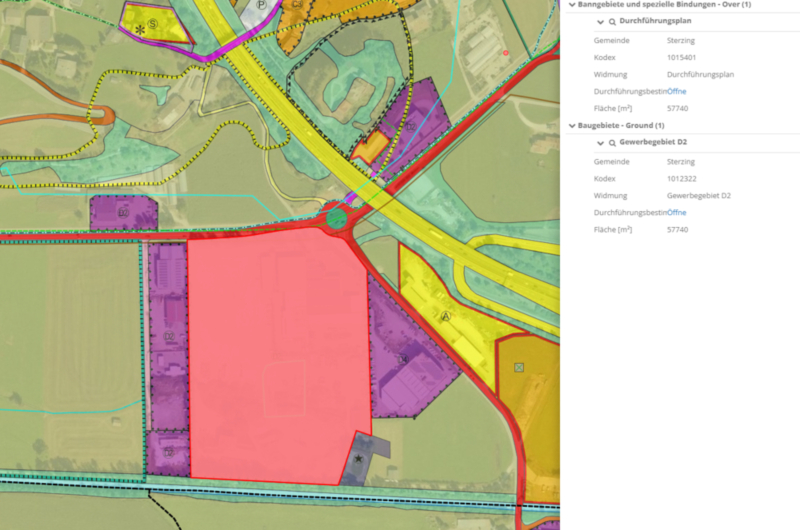This screenshot has width=800, height=530.
Task: Open Öffne link under Durchführungsplan
Action: click(677, 91)
